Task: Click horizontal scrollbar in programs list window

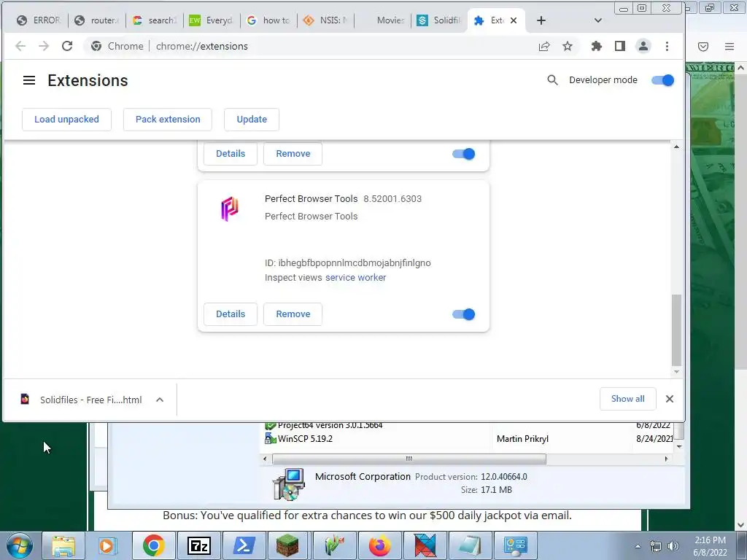Action: point(409,459)
